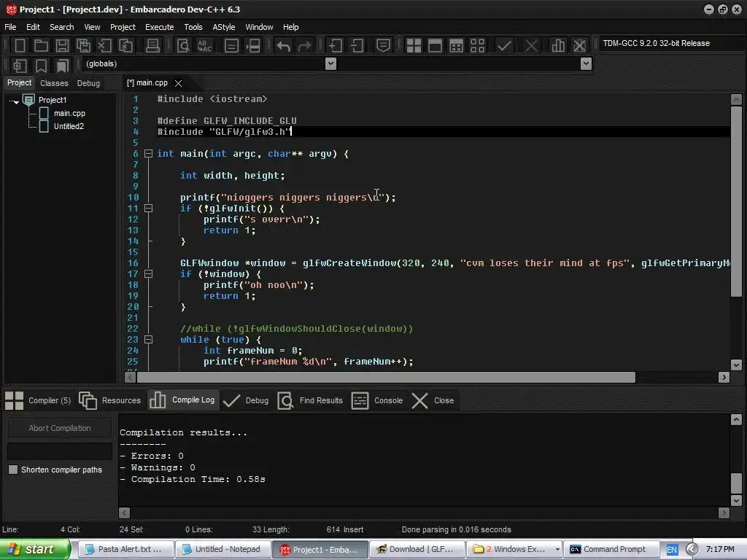Image resolution: width=747 pixels, height=560 pixels.
Task: Open the Project menu
Action: [123, 27]
